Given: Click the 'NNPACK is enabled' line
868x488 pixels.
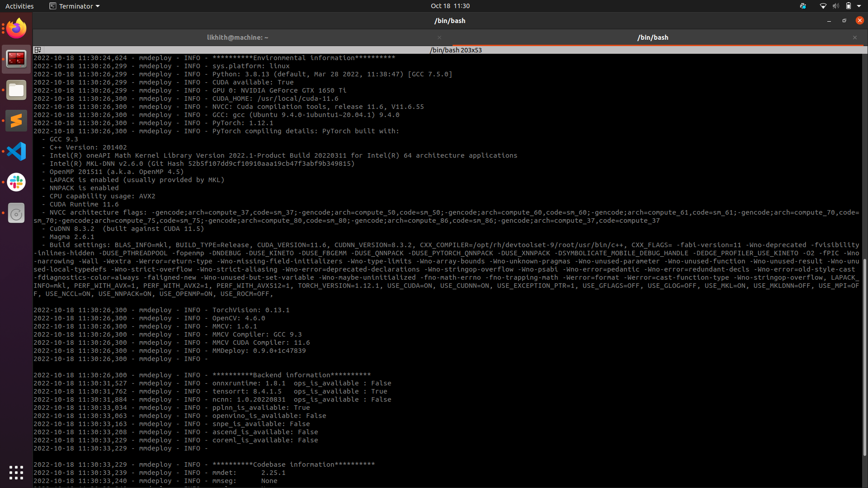Looking at the screenshot, I should 84,188.
